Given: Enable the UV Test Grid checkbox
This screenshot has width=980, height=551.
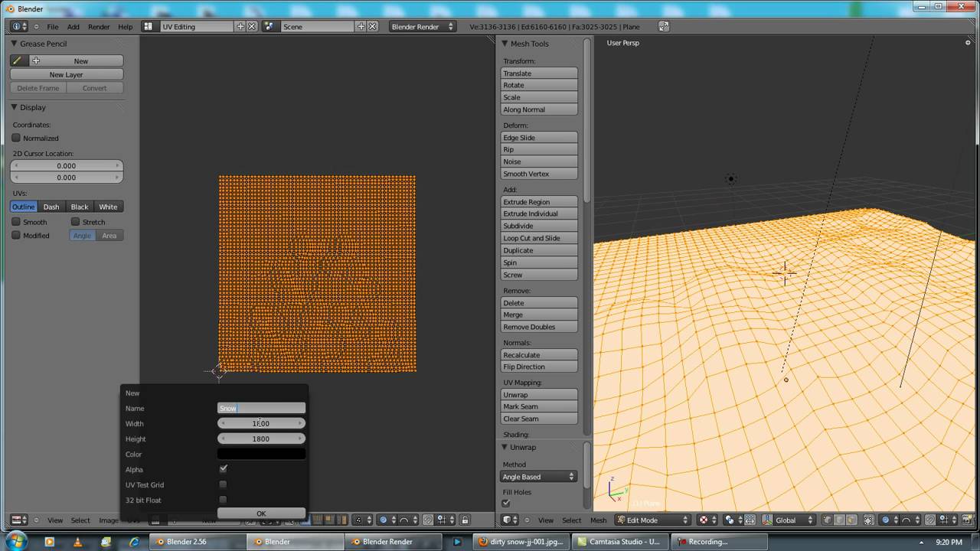Looking at the screenshot, I should tap(223, 484).
